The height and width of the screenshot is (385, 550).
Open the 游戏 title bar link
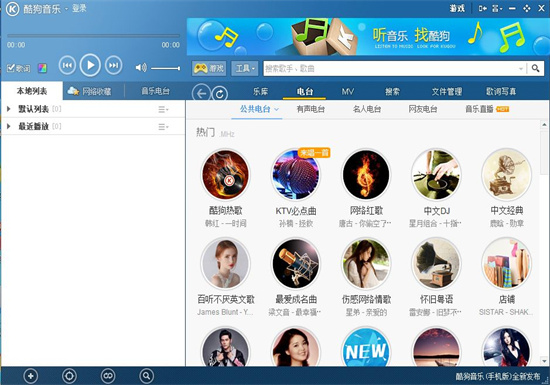point(457,8)
